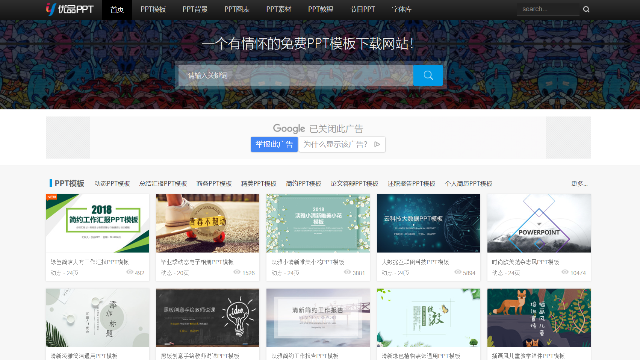Click the magnifier icon beside the top search field
Viewport: 640px width, 360px height.
(x=586, y=9)
